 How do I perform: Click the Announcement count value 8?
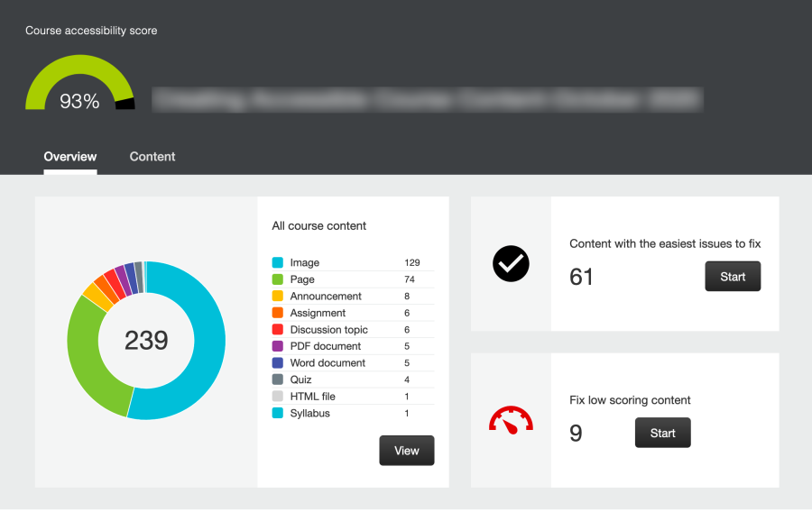(407, 296)
